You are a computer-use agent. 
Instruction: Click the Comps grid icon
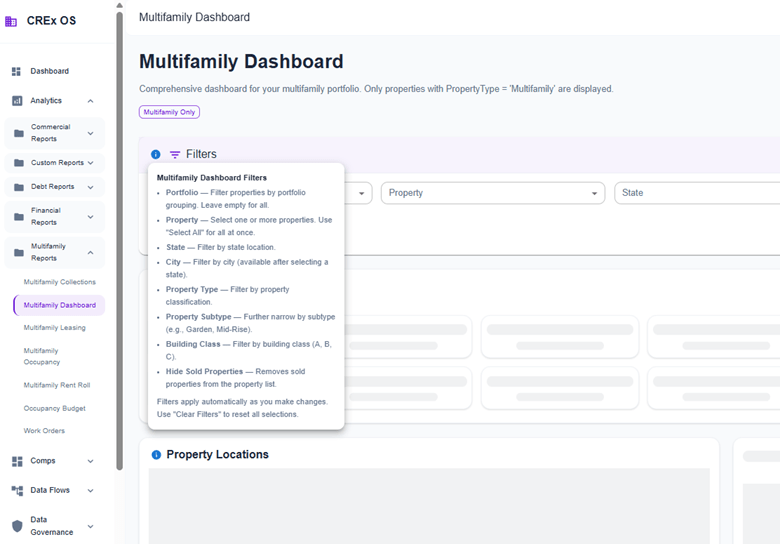[x=17, y=461]
